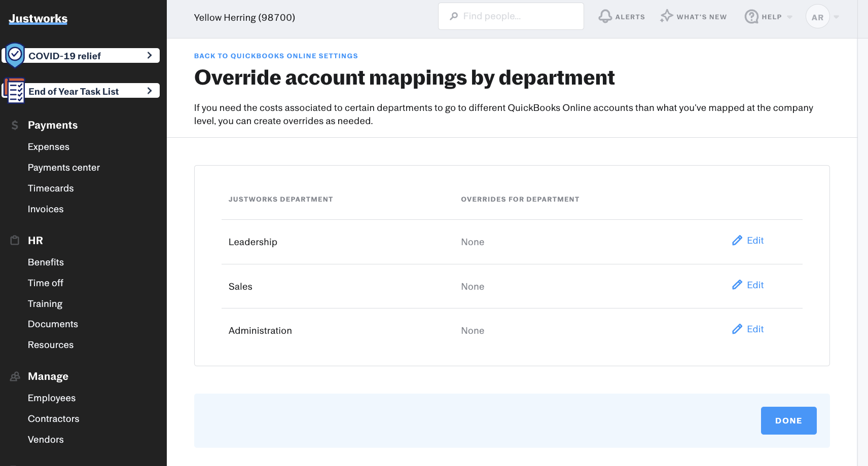
Task: Go to Employees under Manage
Action: pos(52,398)
